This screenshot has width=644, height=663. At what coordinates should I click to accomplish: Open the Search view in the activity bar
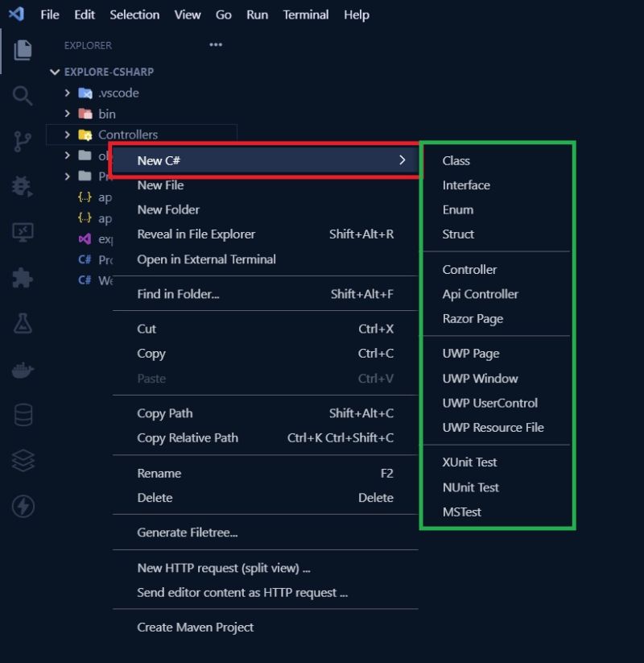coord(23,96)
